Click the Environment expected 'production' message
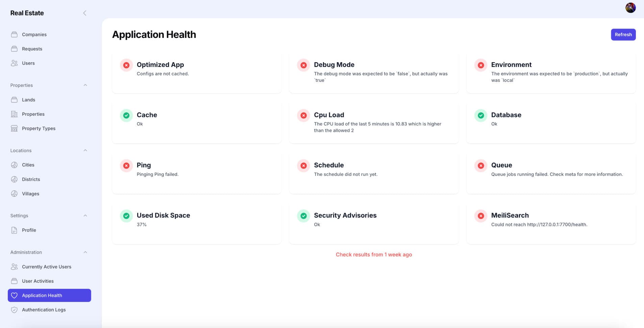This screenshot has height=328, width=644. [560, 77]
